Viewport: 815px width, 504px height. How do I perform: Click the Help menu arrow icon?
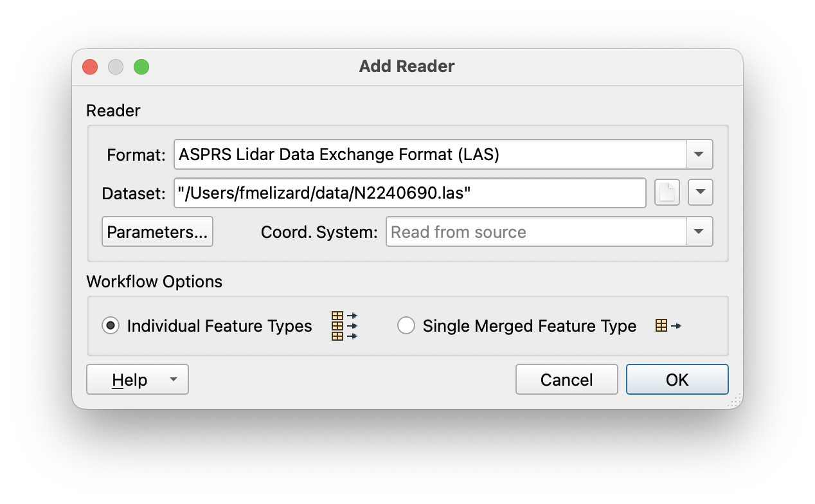172,379
